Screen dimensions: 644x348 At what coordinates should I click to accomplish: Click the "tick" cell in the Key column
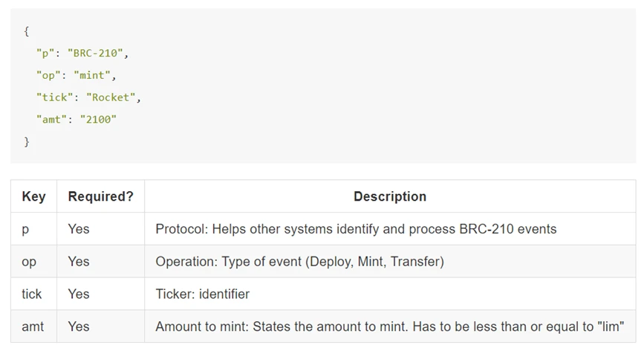(x=31, y=294)
